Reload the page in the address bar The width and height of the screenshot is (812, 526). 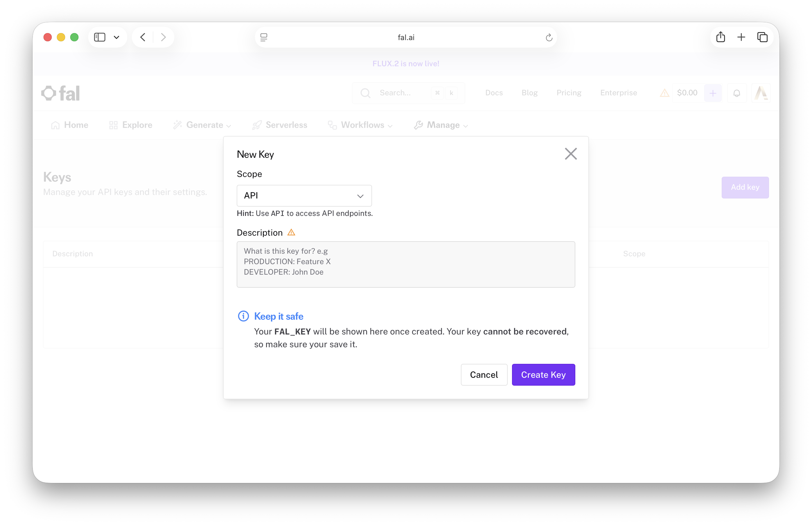(549, 37)
